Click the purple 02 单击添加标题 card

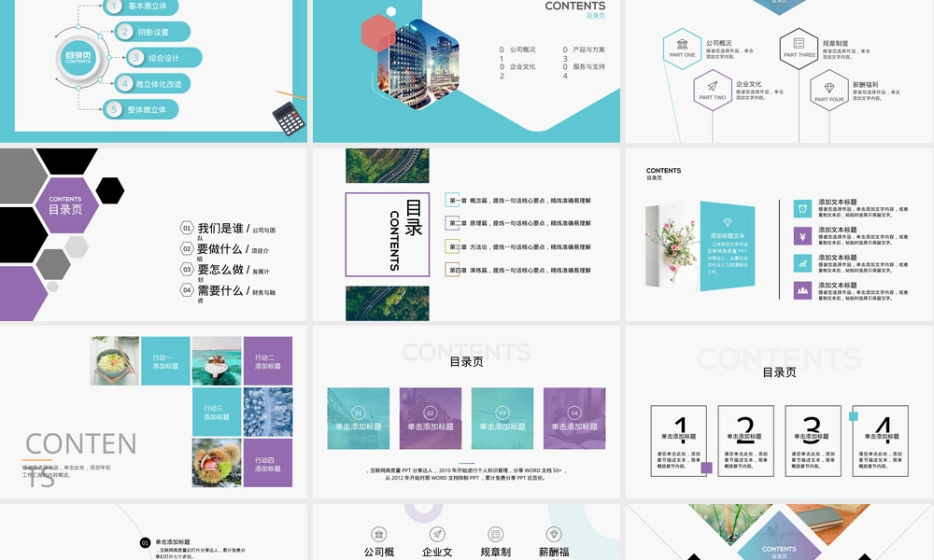coord(430,418)
